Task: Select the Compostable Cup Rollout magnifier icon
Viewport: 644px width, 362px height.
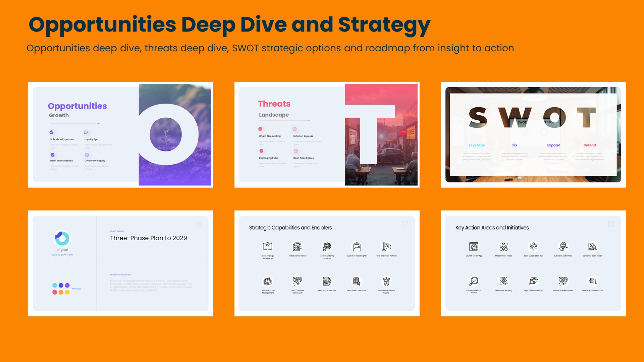Action: 474,281
